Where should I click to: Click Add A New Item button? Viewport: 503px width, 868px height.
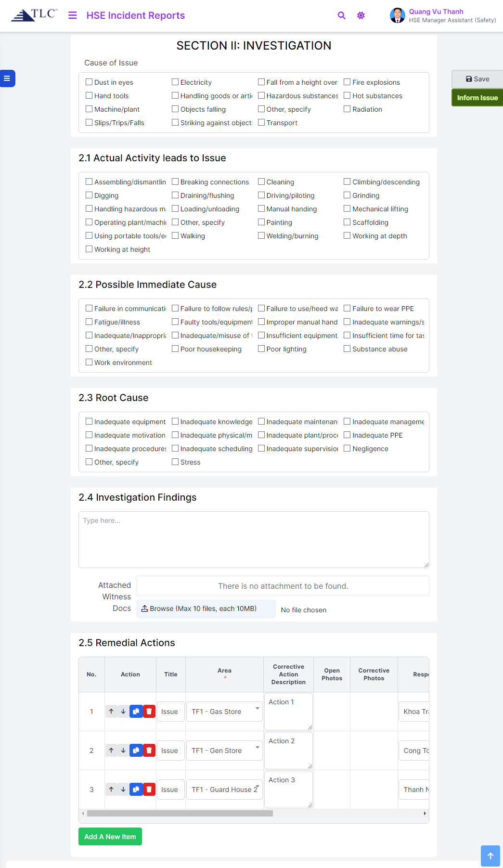click(x=110, y=837)
